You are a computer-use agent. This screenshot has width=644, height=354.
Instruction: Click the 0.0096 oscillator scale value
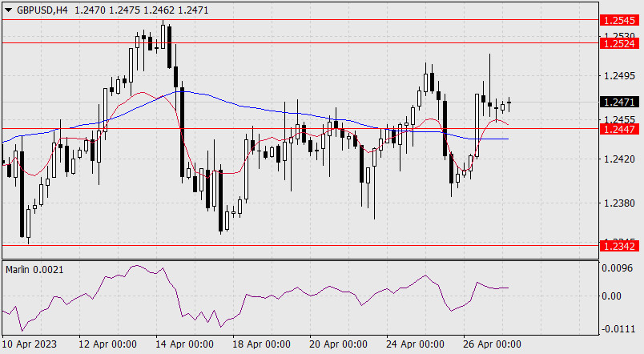618,270
